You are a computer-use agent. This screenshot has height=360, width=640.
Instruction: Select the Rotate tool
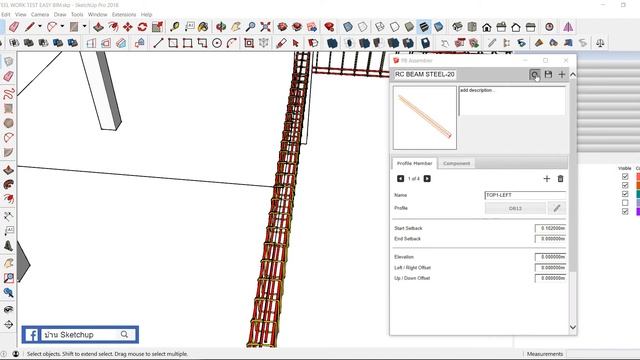142,27
